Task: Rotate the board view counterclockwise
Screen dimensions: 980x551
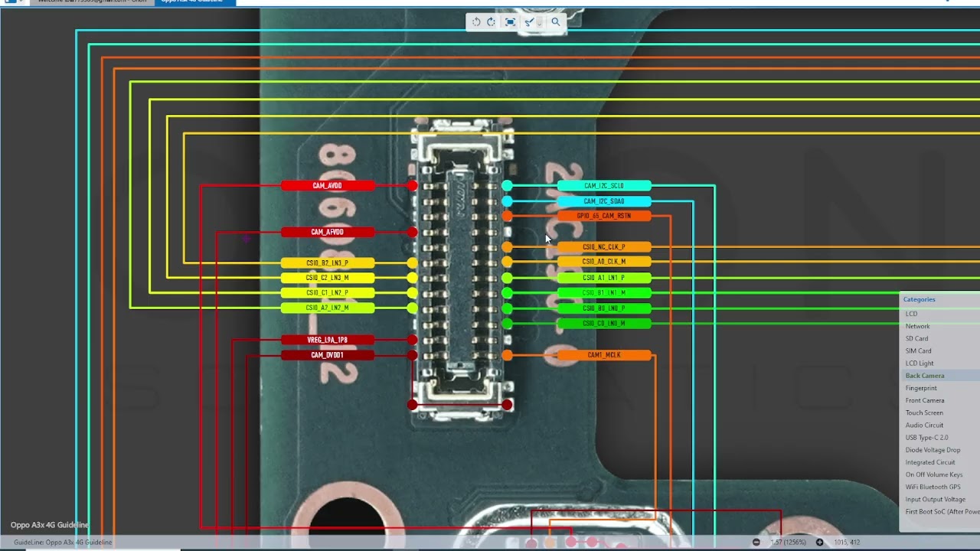Action: coord(476,22)
